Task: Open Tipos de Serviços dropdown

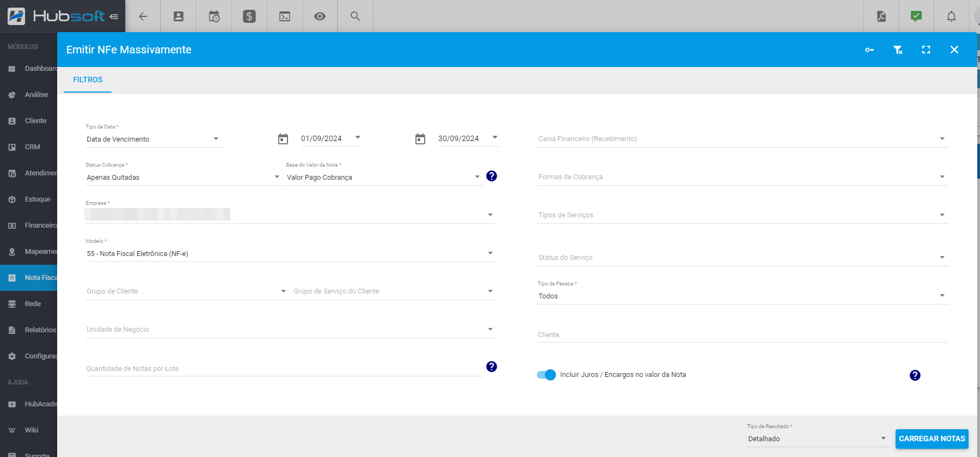Action: coord(743,215)
